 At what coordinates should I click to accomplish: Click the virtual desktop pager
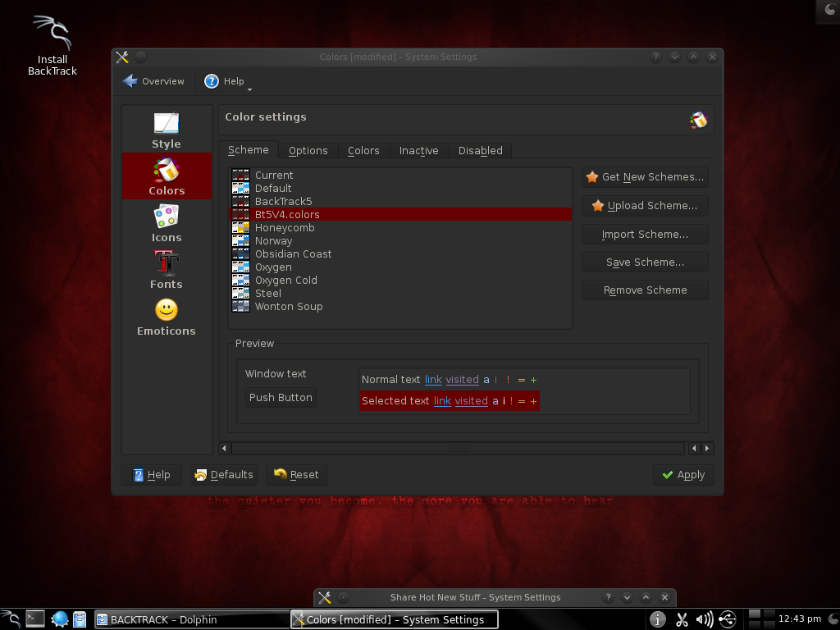pyautogui.click(x=761, y=619)
